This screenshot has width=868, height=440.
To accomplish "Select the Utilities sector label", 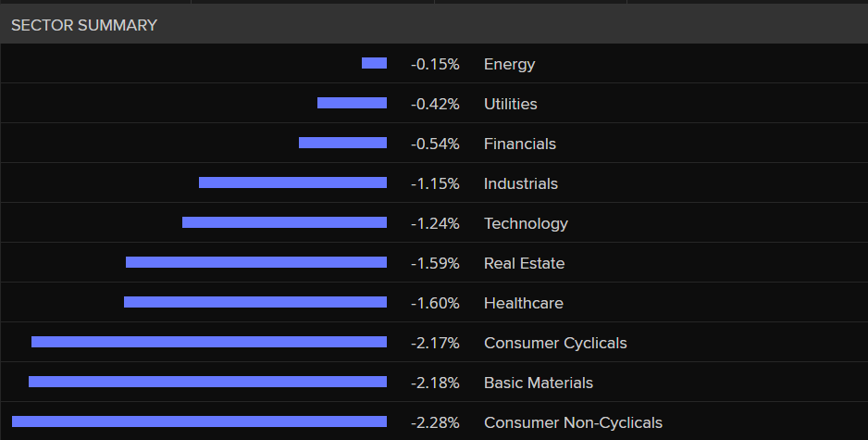I will point(510,104).
